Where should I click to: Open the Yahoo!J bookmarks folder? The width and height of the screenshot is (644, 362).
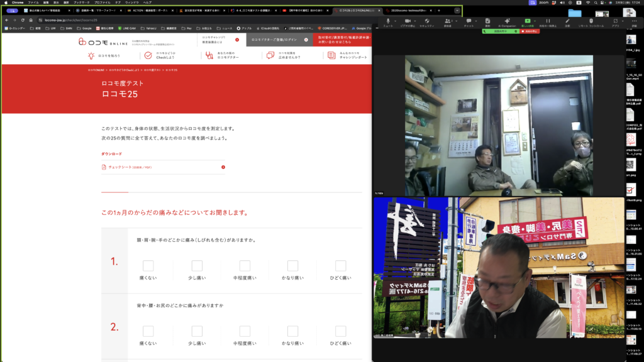click(x=148, y=28)
